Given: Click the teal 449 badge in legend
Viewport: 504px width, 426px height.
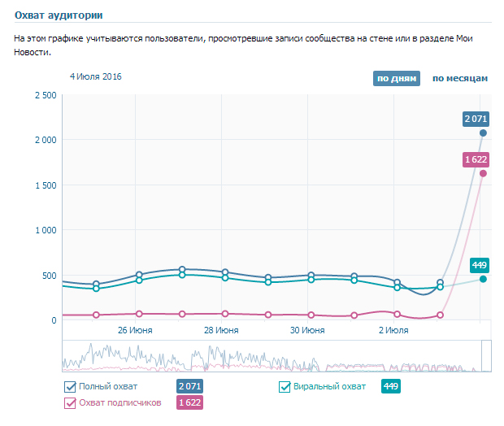Looking at the screenshot, I should (390, 387).
